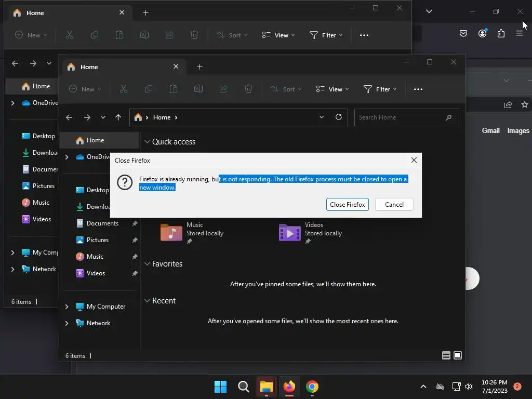Screen dimensions: 532x399
Task: Dismiss the Close Firefox dialog with X
Action: click(x=414, y=160)
